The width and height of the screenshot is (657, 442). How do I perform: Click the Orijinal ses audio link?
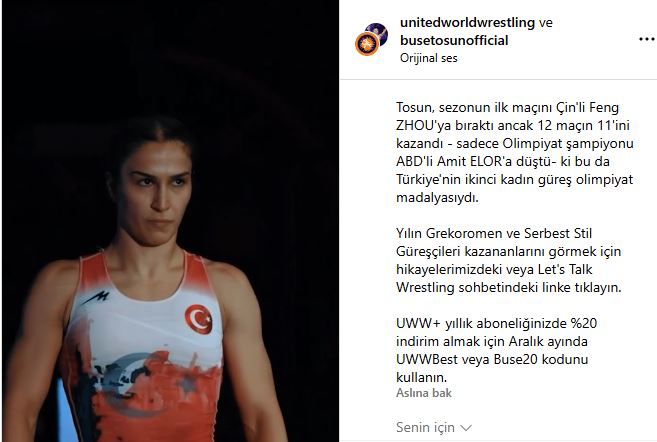click(x=428, y=58)
